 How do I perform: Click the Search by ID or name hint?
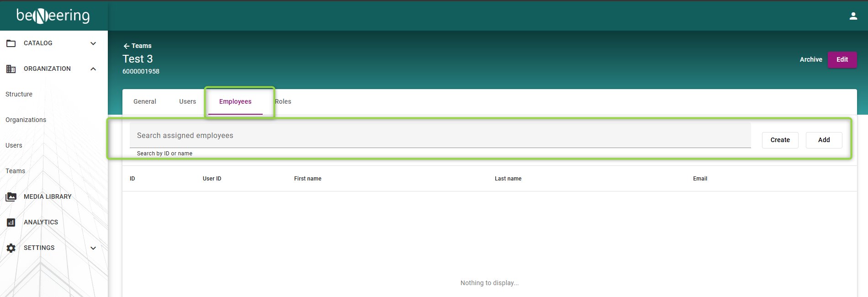point(164,154)
